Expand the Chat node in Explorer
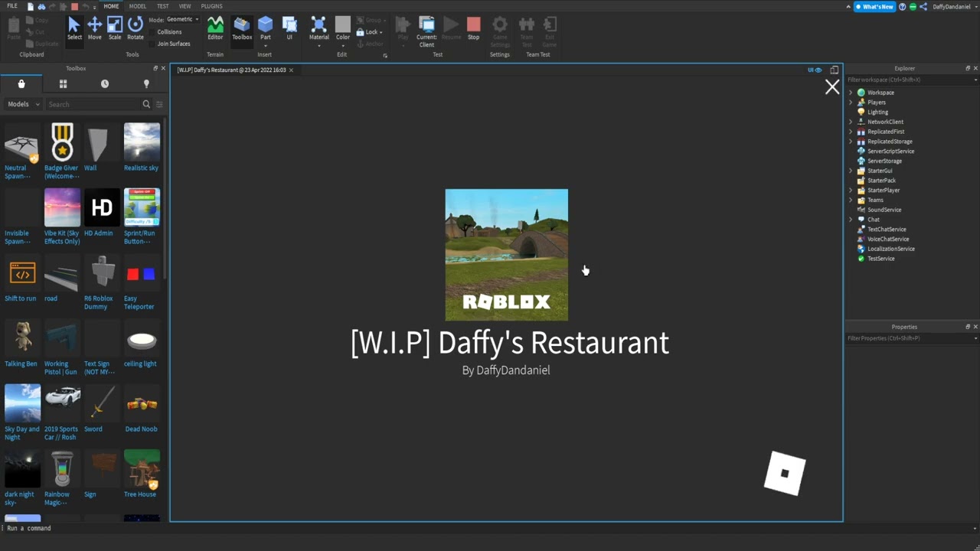 (x=851, y=220)
